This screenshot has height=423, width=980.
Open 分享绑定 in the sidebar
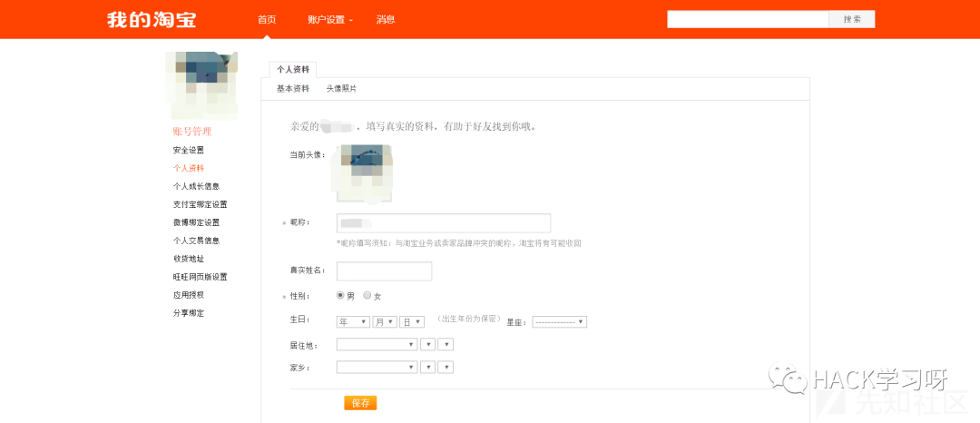click(189, 313)
